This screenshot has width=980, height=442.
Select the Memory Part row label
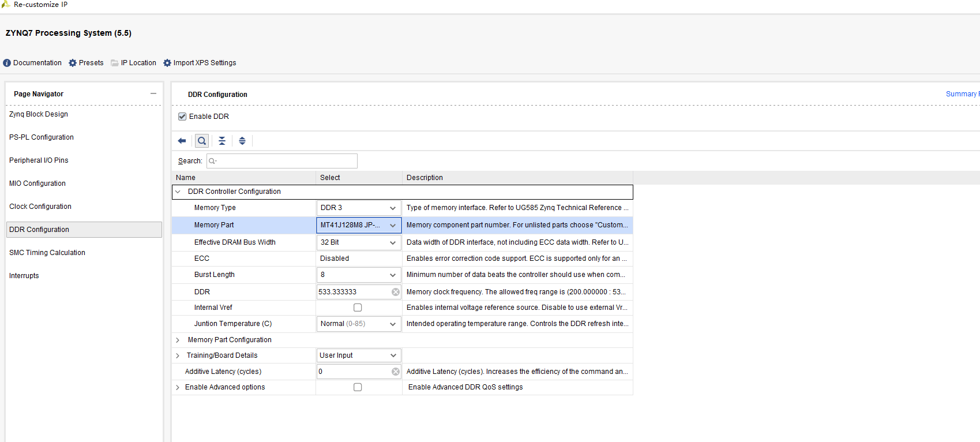click(214, 225)
